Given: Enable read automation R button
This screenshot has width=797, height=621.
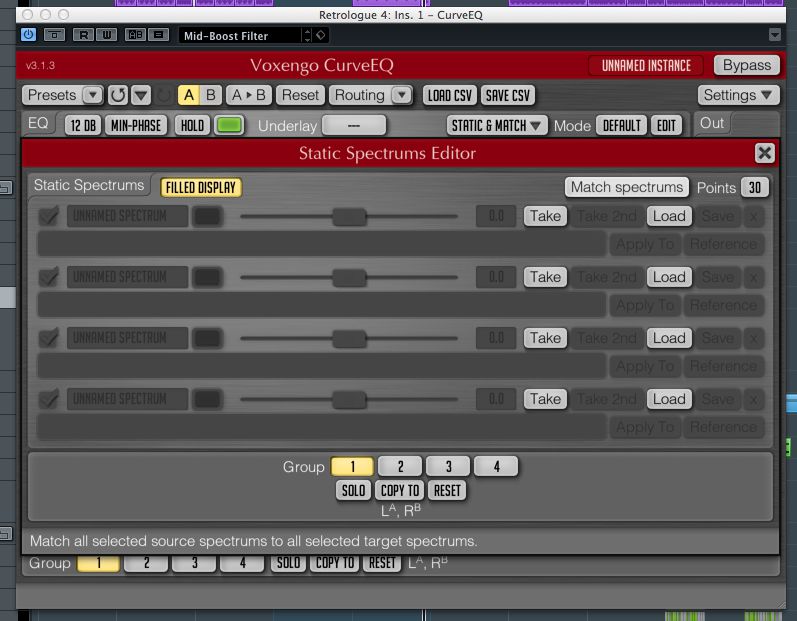Looking at the screenshot, I should point(84,35).
